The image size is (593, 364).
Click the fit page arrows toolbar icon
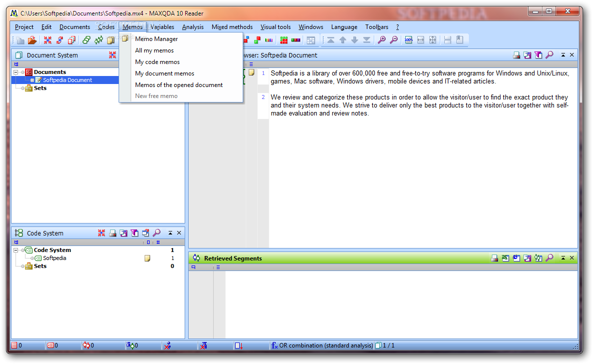click(433, 40)
